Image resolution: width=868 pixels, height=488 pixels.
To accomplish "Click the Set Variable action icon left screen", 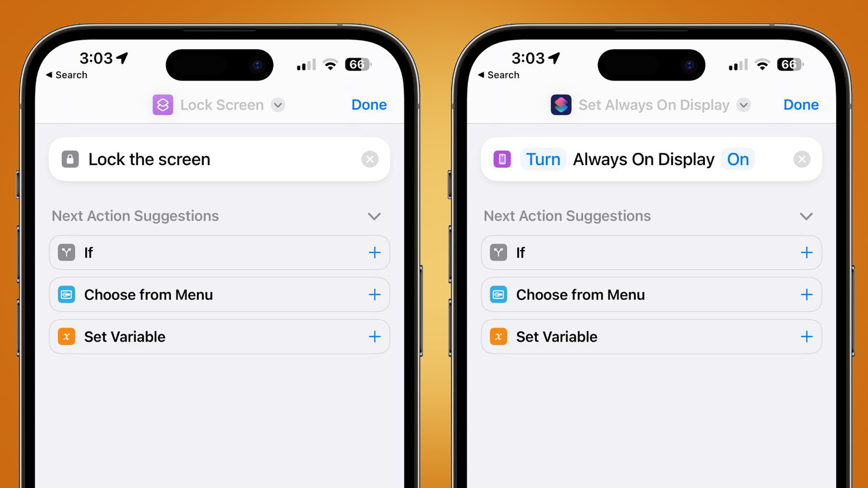I will (66, 336).
